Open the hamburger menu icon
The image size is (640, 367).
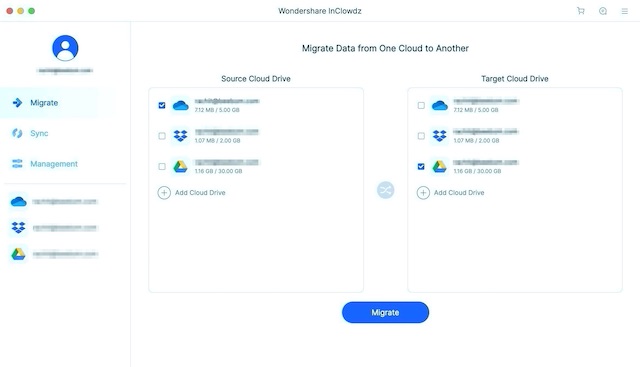(x=624, y=11)
